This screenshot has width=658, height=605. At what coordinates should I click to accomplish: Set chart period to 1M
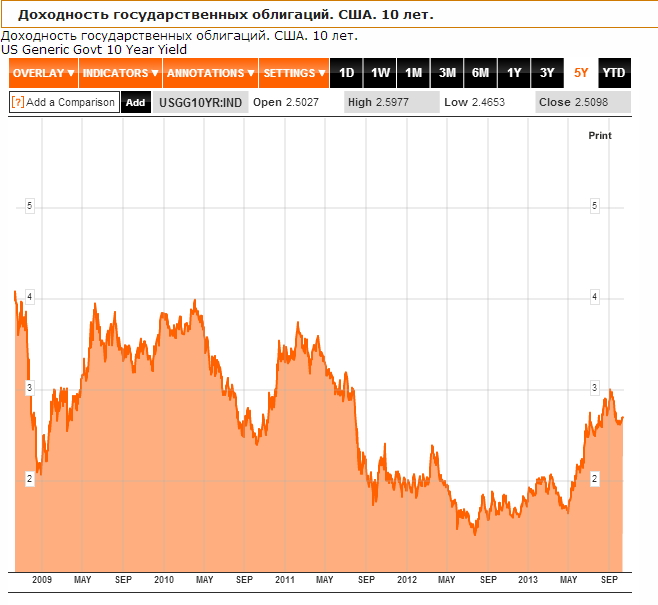[x=413, y=73]
